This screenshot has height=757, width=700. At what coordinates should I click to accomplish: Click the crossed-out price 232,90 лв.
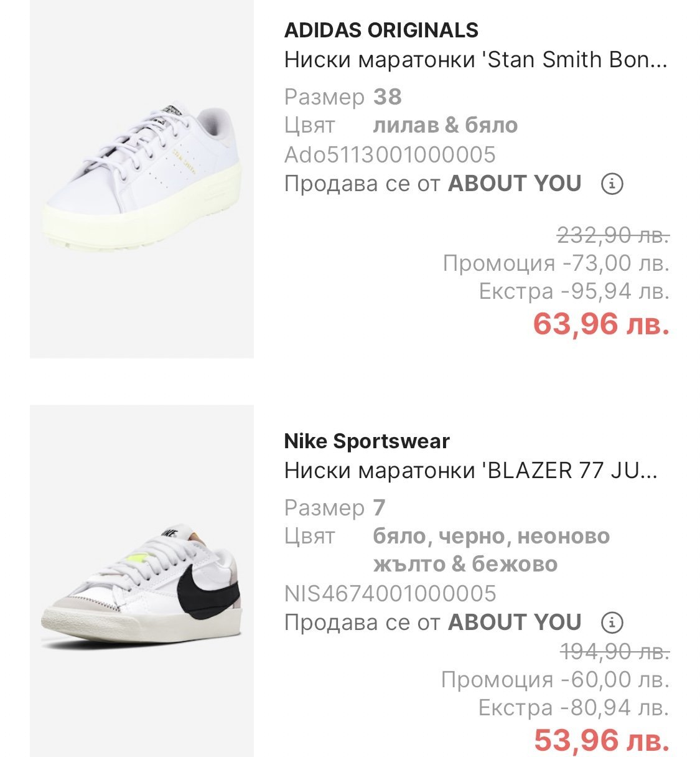point(612,235)
